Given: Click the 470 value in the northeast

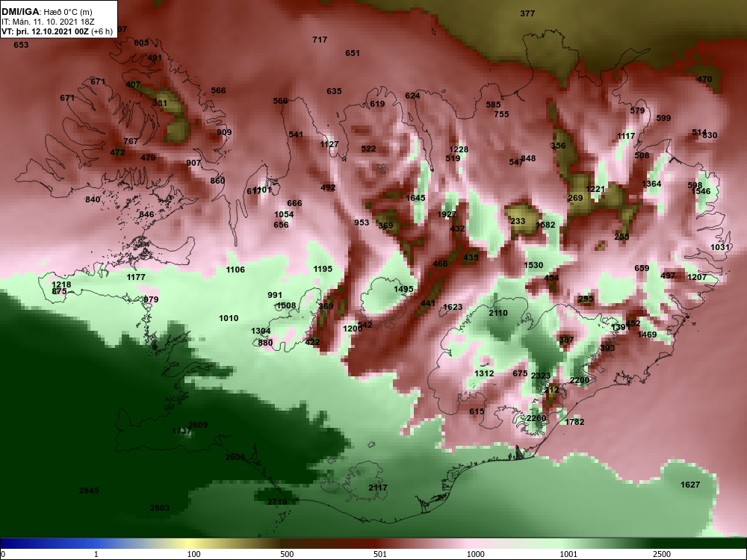Looking at the screenshot, I should click(x=704, y=80).
